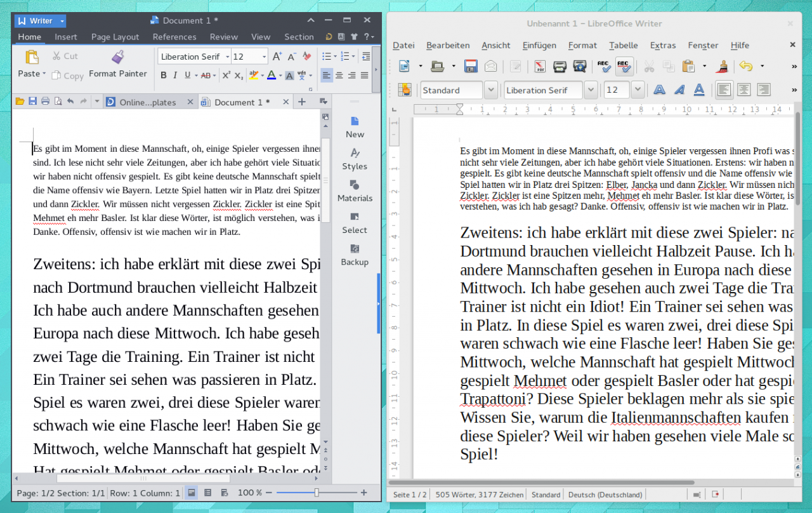
Task: Decrease font size in WPS Writer
Action: 291,57
